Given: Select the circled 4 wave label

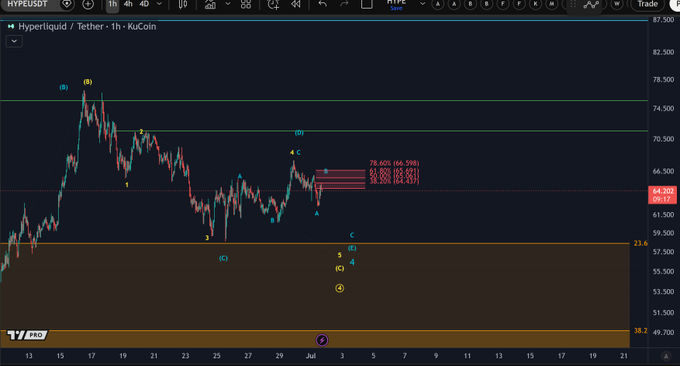Looking at the screenshot, I should 340,288.
